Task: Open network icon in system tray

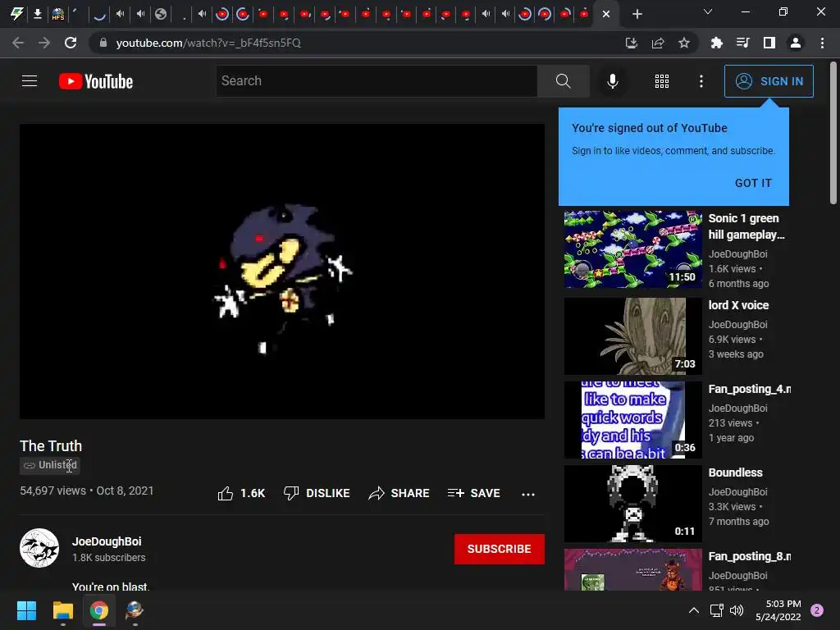Action: (x=716, y=610)
